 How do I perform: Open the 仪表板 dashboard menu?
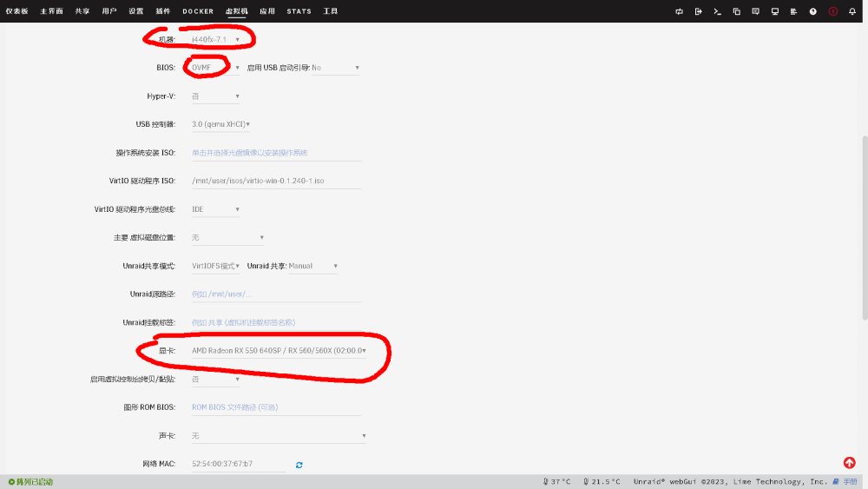[16, 11]
